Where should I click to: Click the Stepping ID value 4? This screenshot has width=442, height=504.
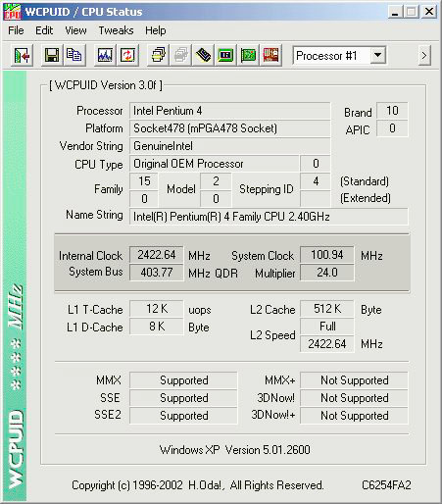coord(316,181)
